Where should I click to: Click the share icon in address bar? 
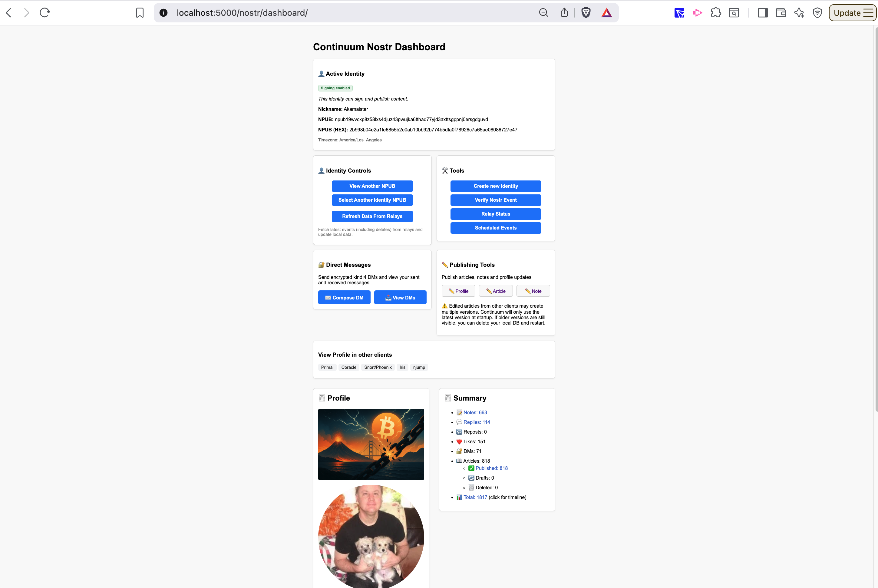[564, 13]
